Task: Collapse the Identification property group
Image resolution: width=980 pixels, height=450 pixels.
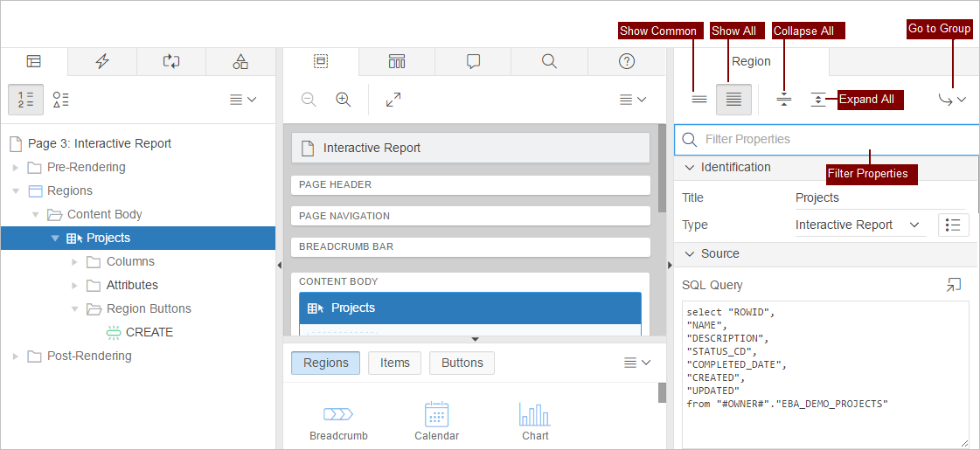Action: (x=690, y=167)
